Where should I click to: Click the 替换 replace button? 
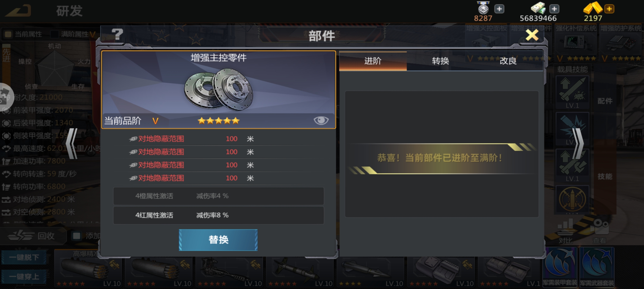pos(218,240)
